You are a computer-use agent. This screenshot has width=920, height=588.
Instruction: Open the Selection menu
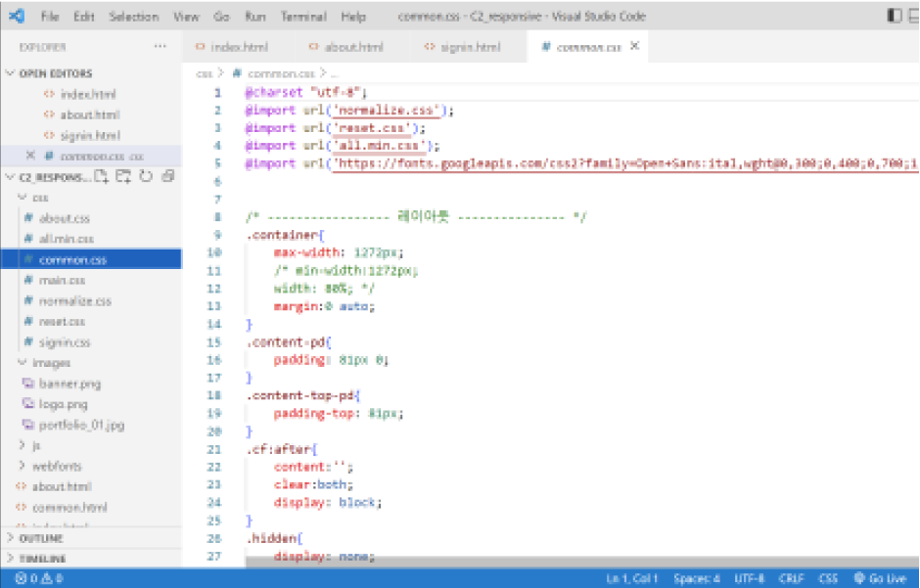click(134, 17)
